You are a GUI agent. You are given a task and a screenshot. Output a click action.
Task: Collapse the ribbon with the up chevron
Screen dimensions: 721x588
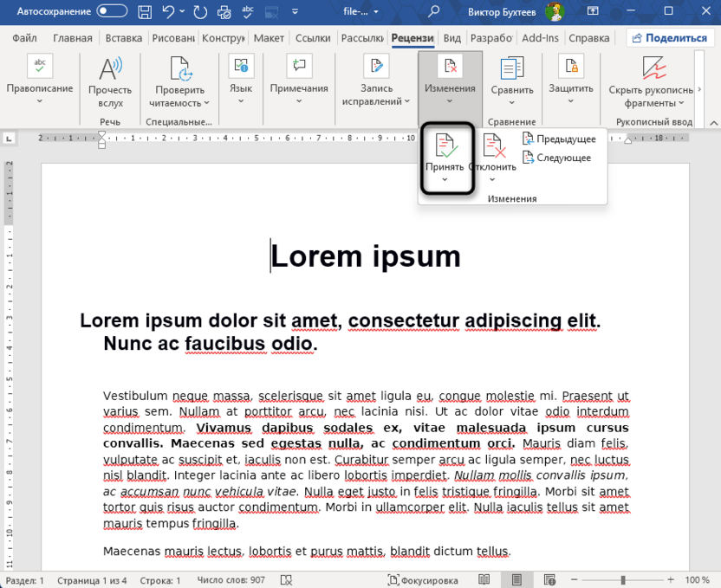coord(714,123)
